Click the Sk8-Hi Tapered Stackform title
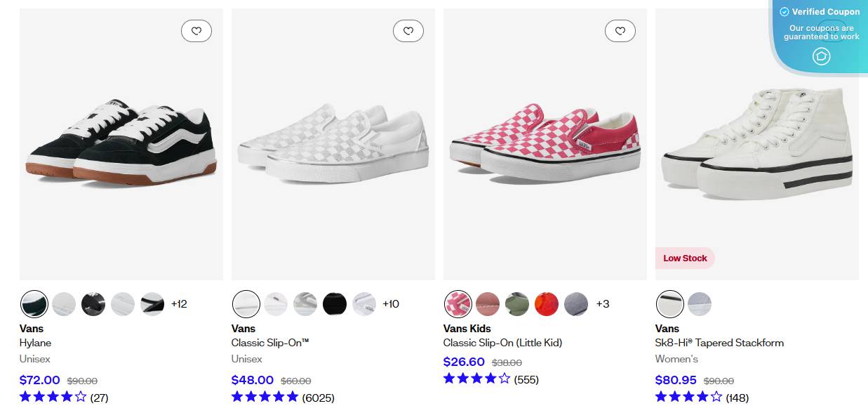 point(719,343)
